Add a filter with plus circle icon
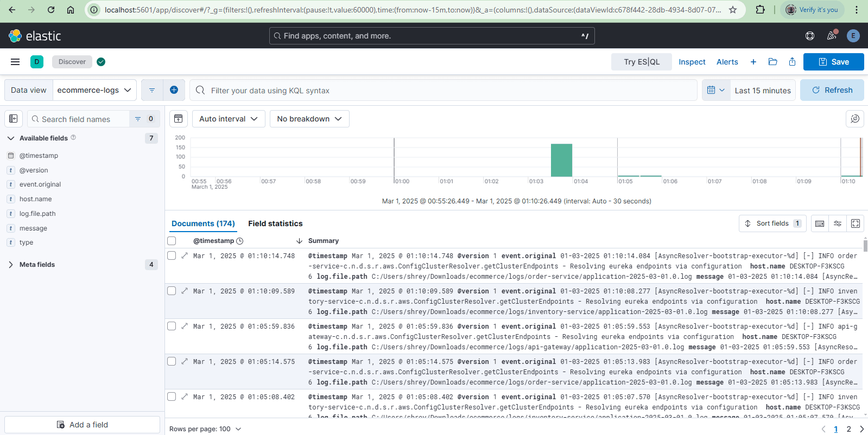868x435 pixels. pyautogui.click(x=174, y=90)
